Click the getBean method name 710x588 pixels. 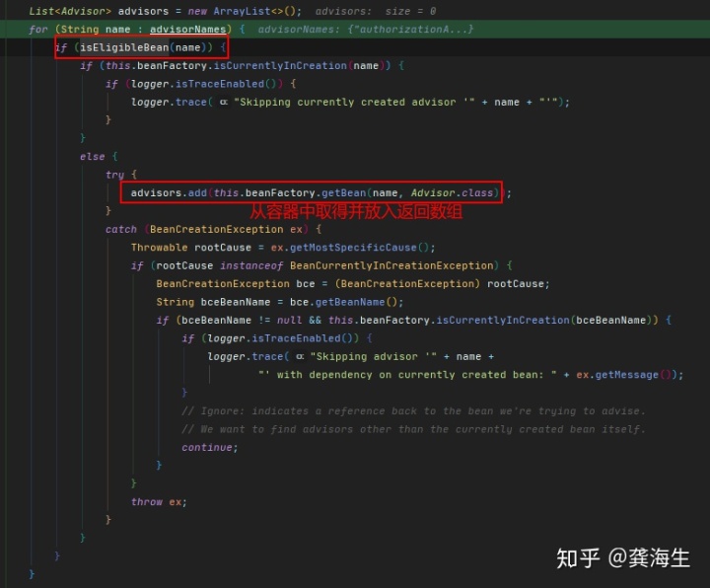coord(344,193)
